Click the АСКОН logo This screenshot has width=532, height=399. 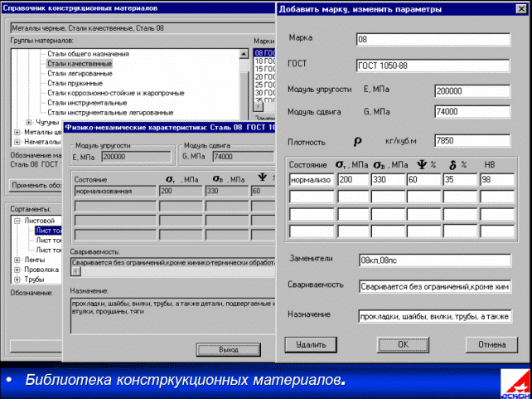[515, 383]
